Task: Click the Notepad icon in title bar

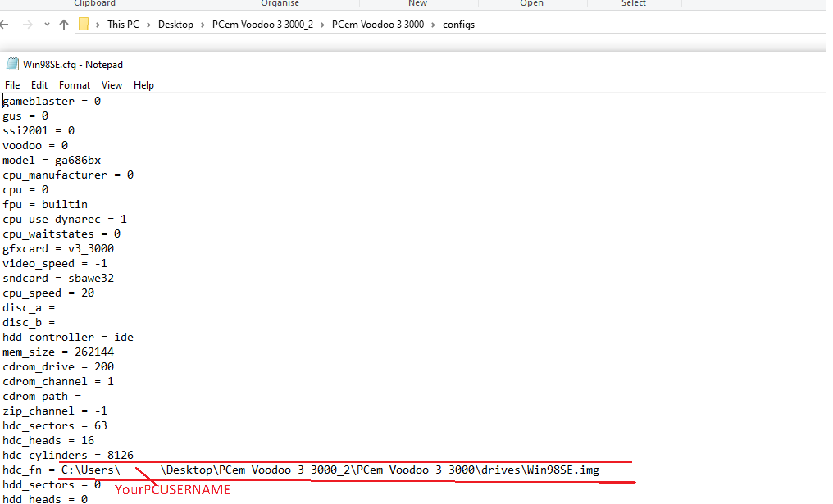Action: click(13, 64)
